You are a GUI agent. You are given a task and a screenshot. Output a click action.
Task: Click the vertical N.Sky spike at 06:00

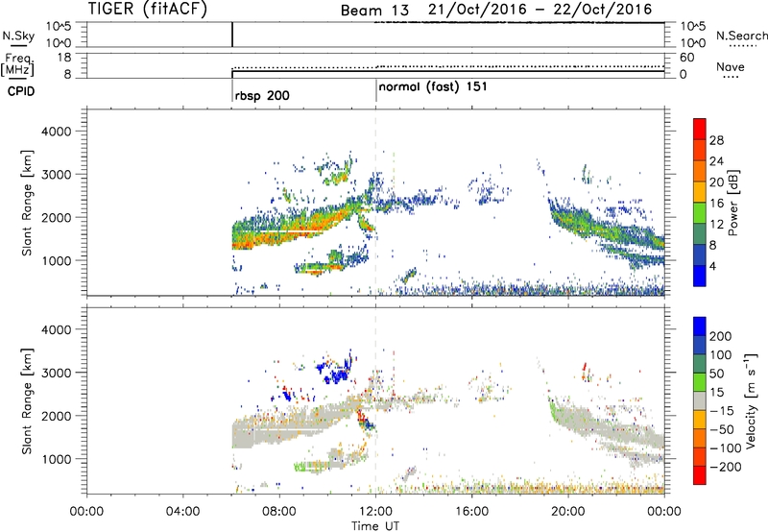232,35
